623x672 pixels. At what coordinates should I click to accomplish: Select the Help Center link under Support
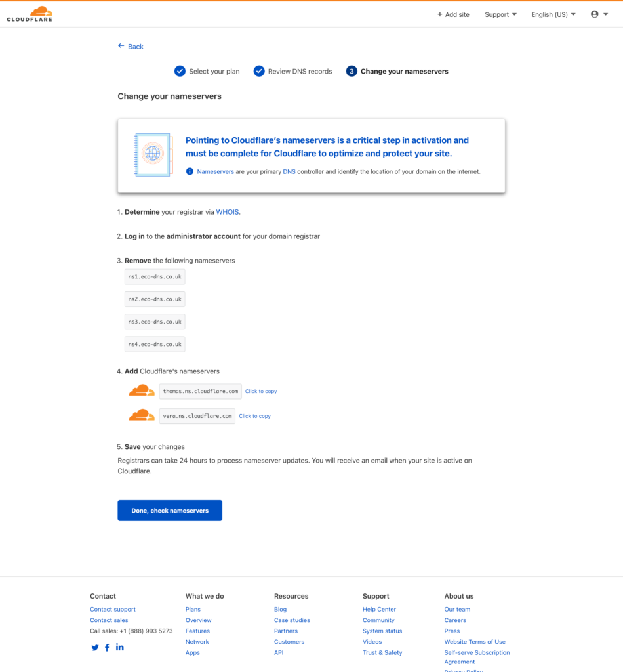click(379, 609)
